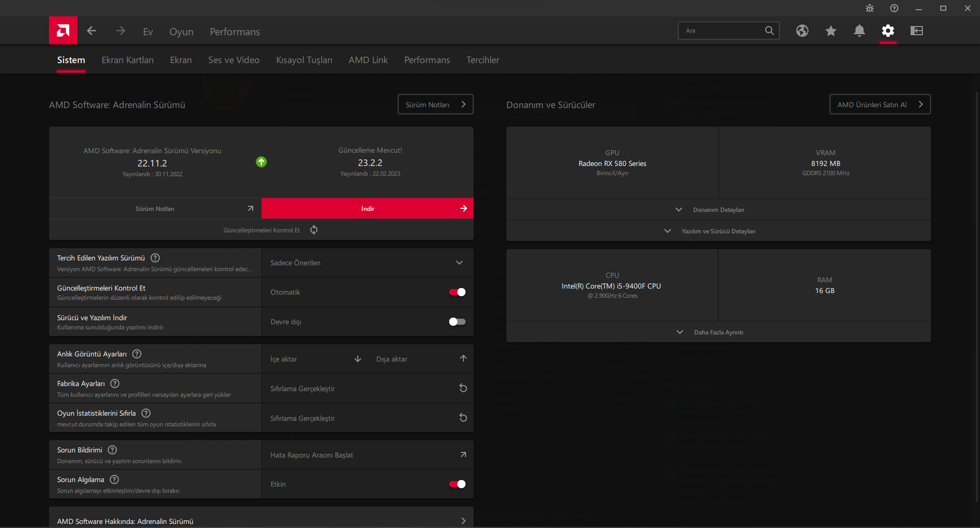The height and width of the screenshot is (528, 980).
Task: Click the vertical scrollbar on the right
Action: click(x=977, y=296)
